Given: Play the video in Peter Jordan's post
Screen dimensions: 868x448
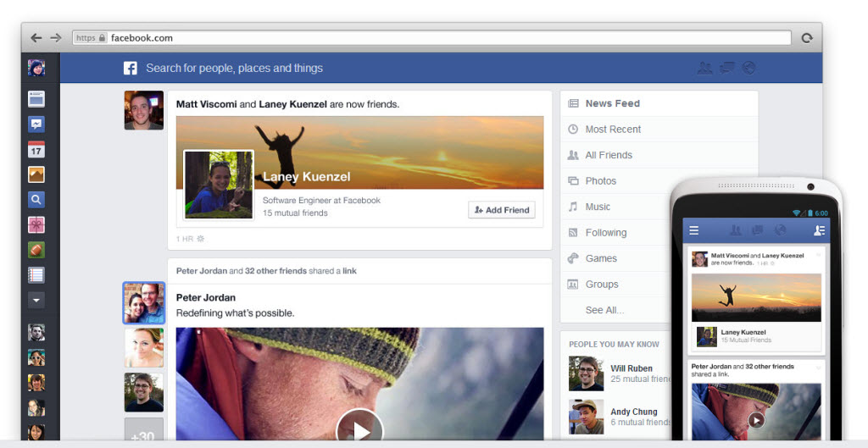Looking at the screenshot, I should [359, 430].
